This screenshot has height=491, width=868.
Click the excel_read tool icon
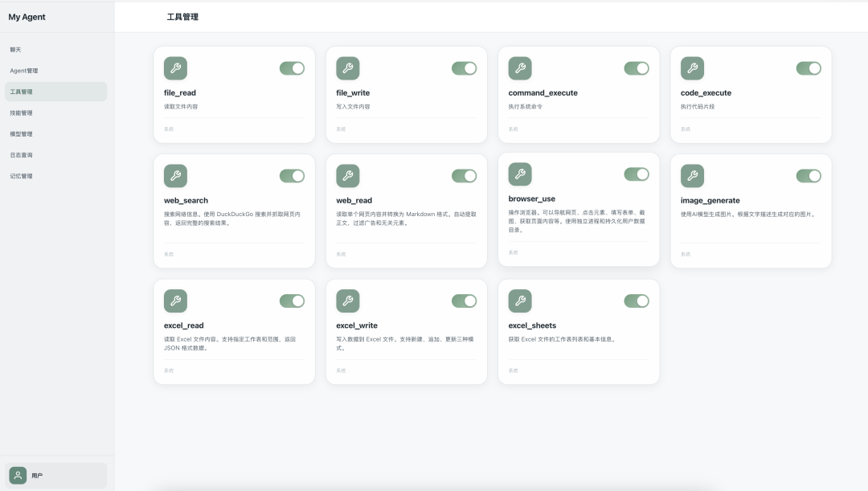point(175,301)
